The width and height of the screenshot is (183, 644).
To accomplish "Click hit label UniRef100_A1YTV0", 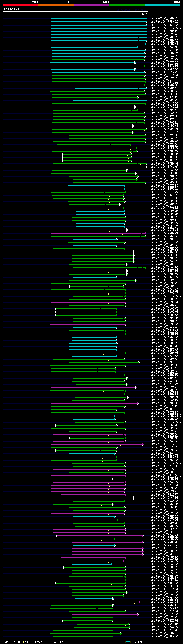I will point(164,192).
